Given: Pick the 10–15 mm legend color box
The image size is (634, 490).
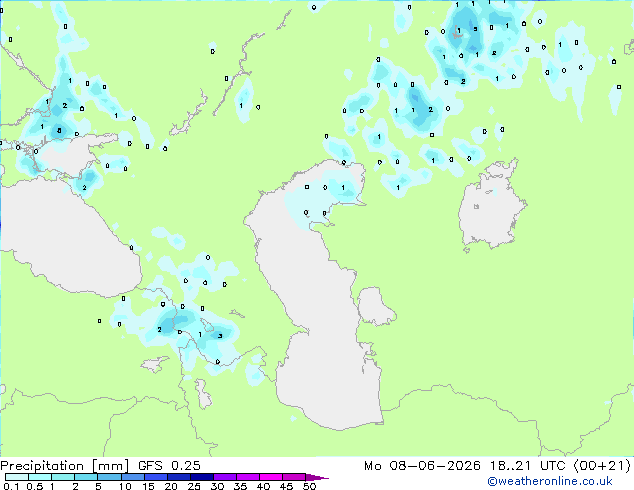Looking at the screenshot, I should [132, 477].
